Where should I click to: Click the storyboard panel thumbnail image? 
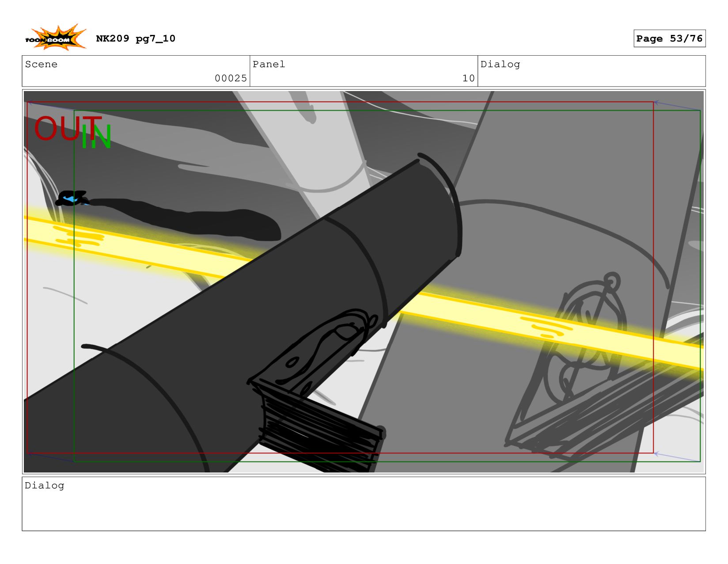coord(364,282)
